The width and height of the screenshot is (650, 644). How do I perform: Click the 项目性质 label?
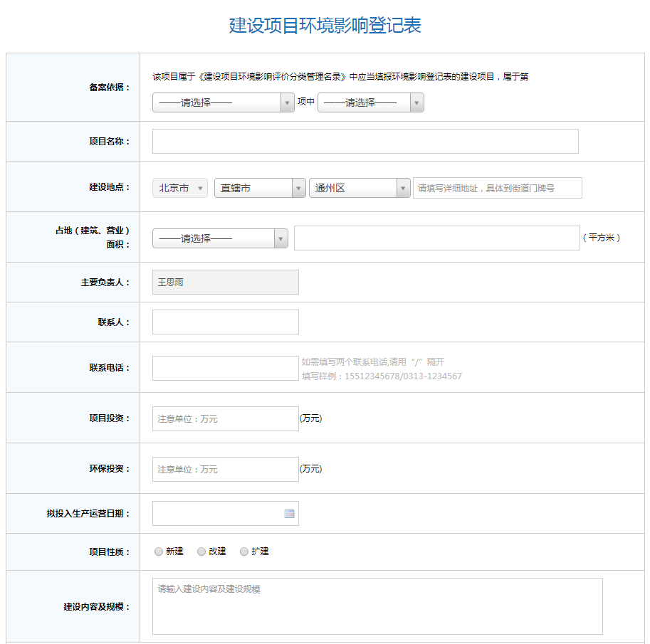coord(110,551)
